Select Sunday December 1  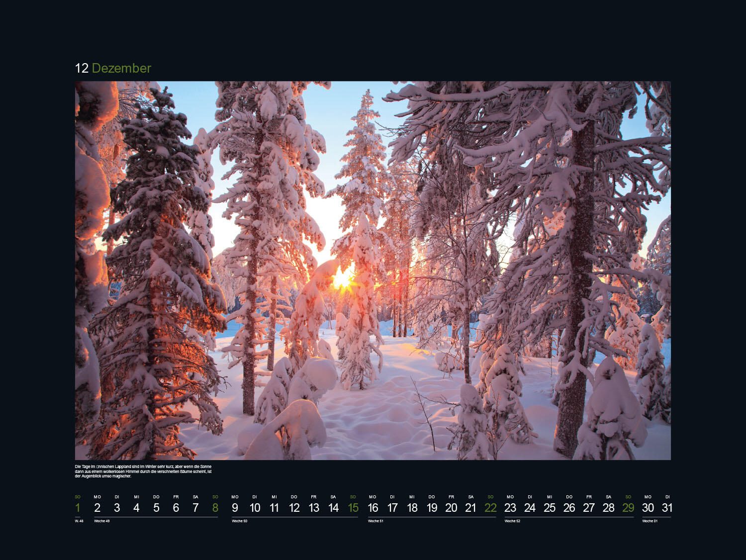[78, 508]
